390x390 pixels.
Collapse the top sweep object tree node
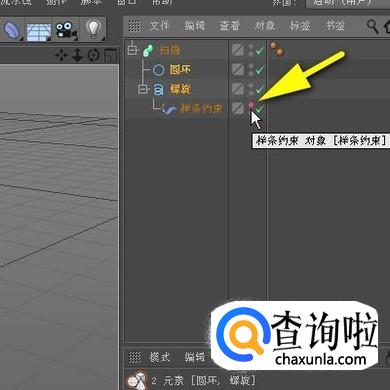132,50
